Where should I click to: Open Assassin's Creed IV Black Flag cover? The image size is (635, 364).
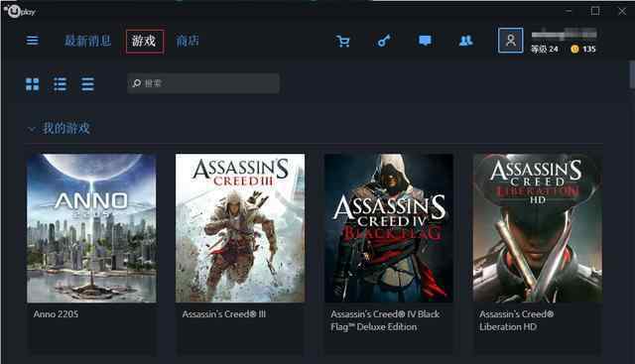[x=389, y=227]
